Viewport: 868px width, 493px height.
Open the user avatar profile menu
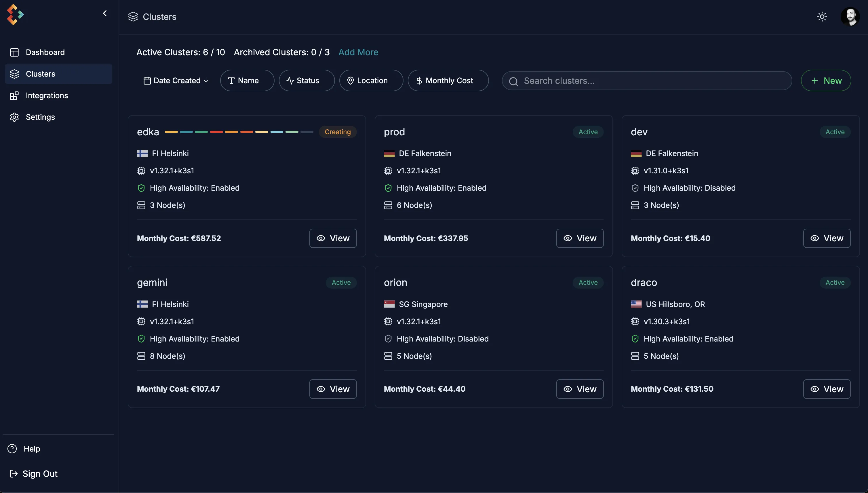[x=850, y=17]
